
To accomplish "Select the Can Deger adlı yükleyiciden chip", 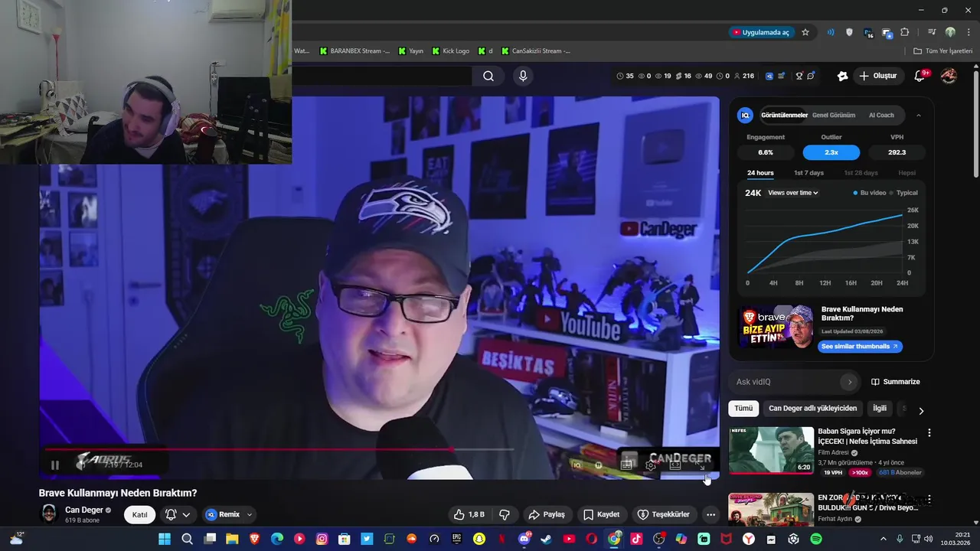I will pos(812,409).
